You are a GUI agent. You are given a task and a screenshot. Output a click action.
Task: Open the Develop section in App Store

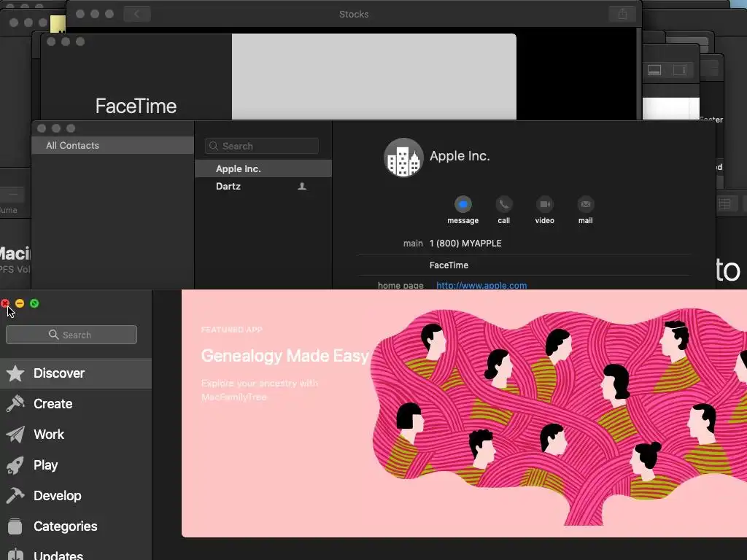point(76,496)
